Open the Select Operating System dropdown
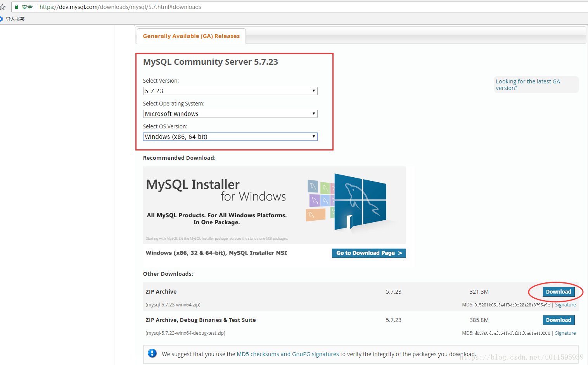This screenshot has width=588, height=365. [x=230, y=114]
